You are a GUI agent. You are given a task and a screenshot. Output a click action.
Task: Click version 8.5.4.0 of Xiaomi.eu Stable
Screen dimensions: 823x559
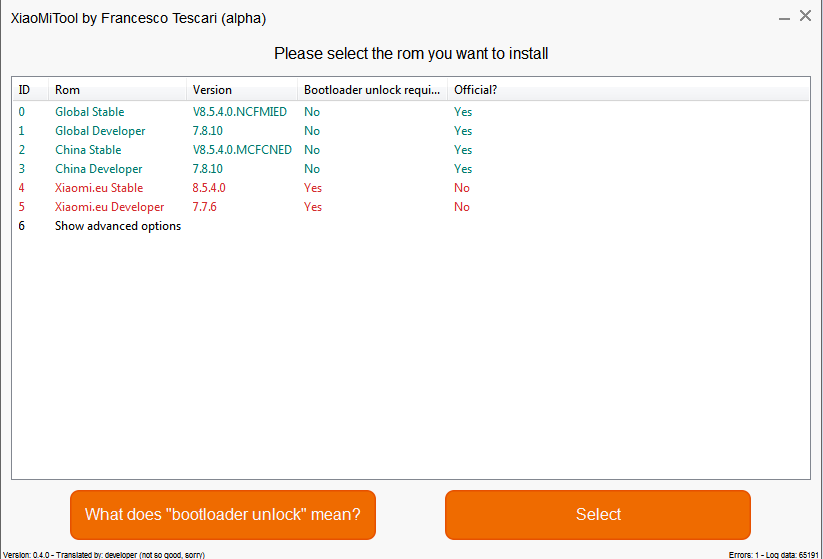click(x=209, y=187)
